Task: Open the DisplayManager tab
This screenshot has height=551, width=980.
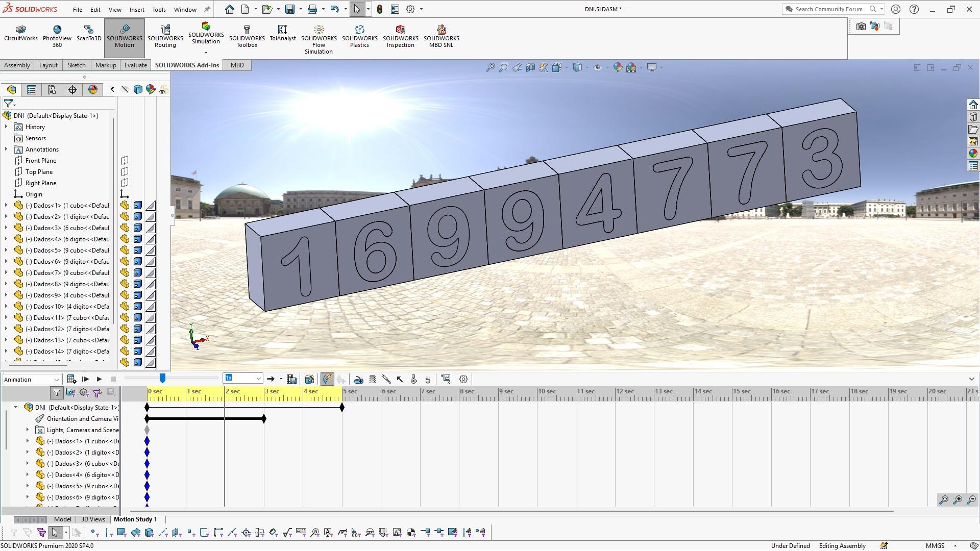Action: 93,90
